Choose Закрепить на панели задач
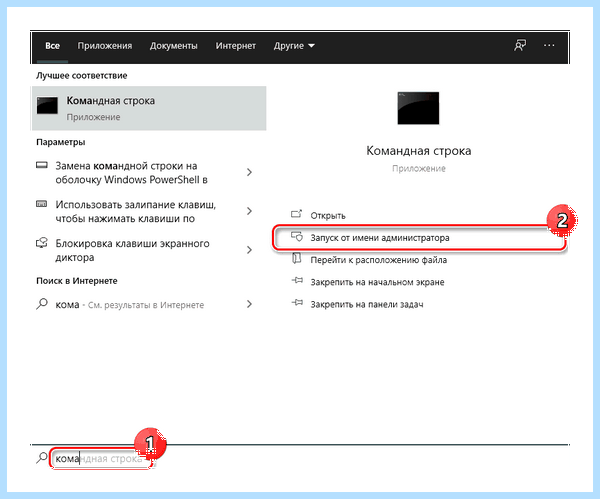 [367, 305]
